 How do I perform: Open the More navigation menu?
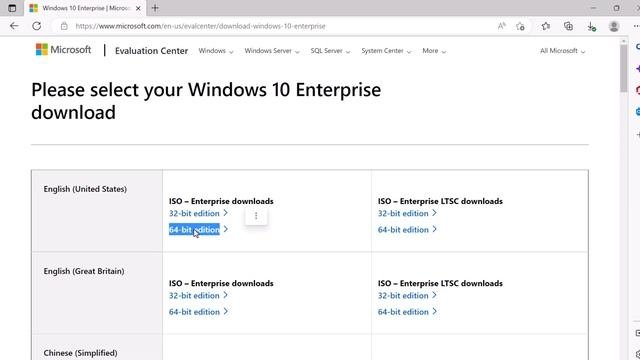(x=434, y=51)
